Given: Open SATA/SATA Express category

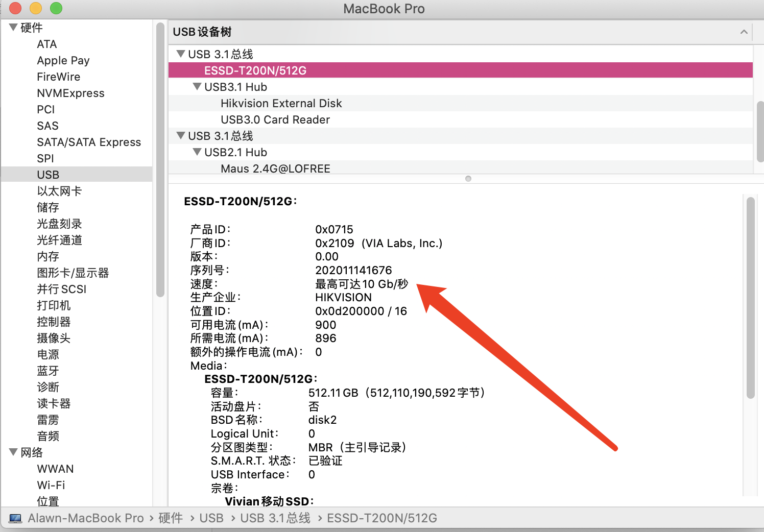Looking at the screenshot, I should click(x=89, y=142).
